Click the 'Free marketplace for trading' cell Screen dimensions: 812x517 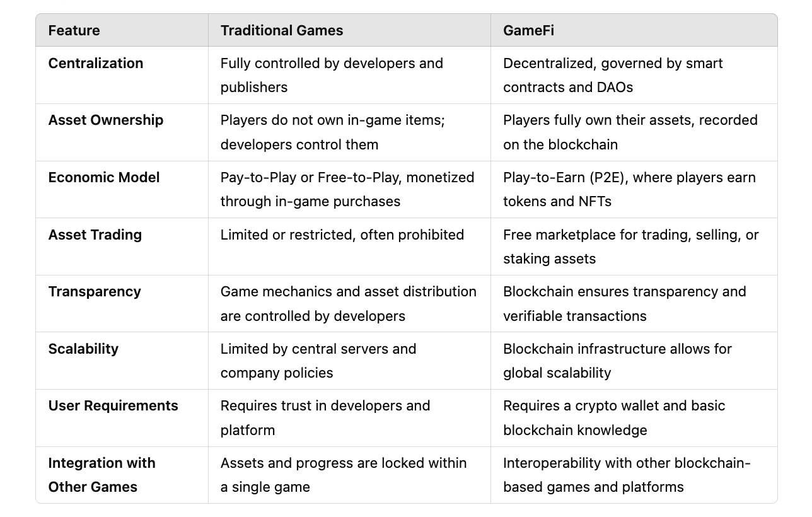[x=631, y=247]
